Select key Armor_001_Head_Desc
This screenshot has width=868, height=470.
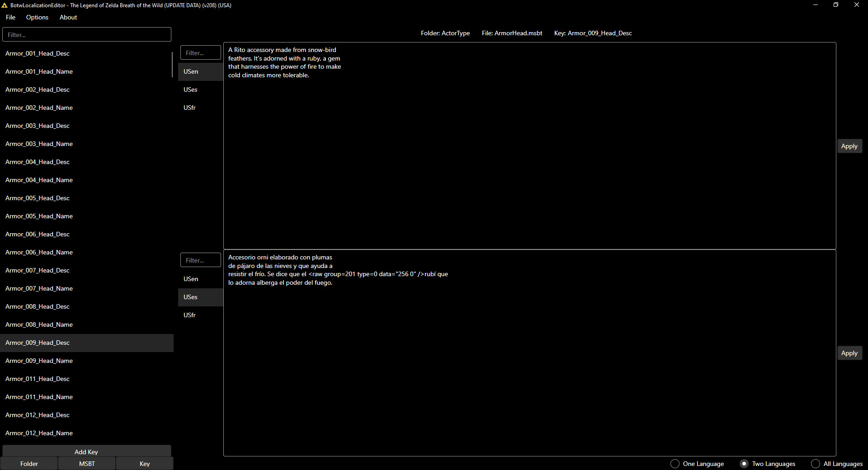[87, 53]
